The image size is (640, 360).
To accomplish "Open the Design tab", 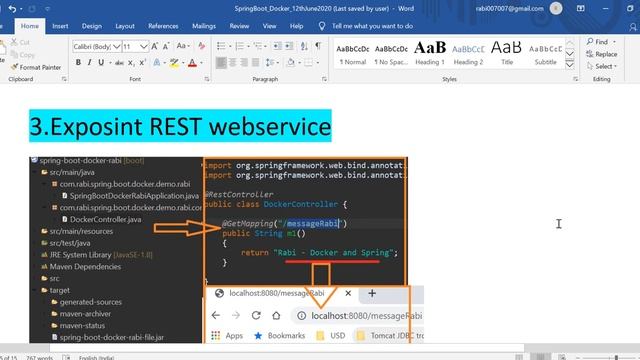I will [x=92, y=26].
